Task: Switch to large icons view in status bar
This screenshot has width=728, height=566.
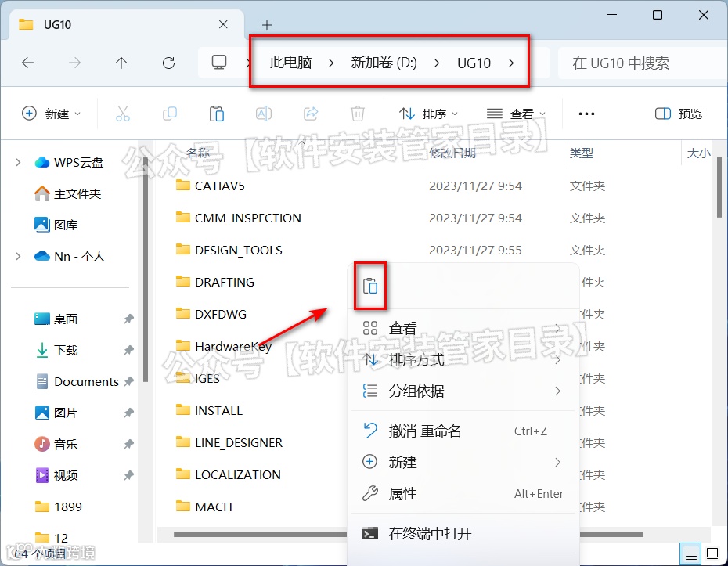Action: coord(712,553)
